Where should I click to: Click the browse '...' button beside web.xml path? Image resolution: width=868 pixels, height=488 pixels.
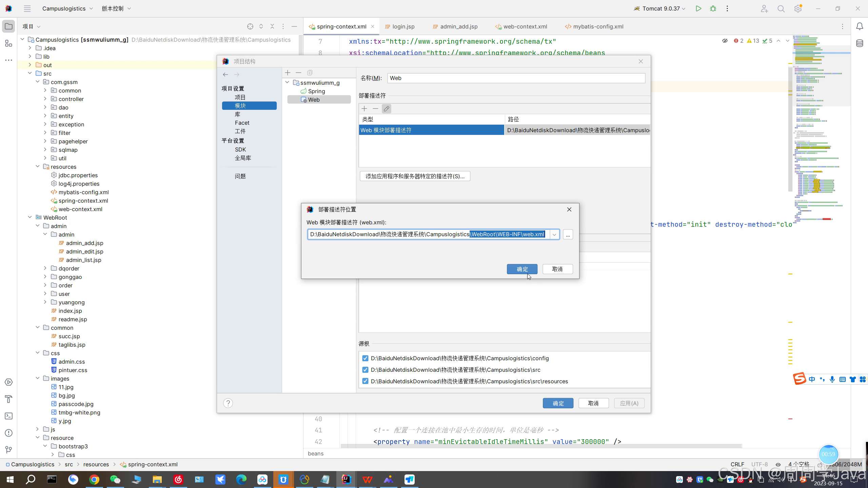568,235
